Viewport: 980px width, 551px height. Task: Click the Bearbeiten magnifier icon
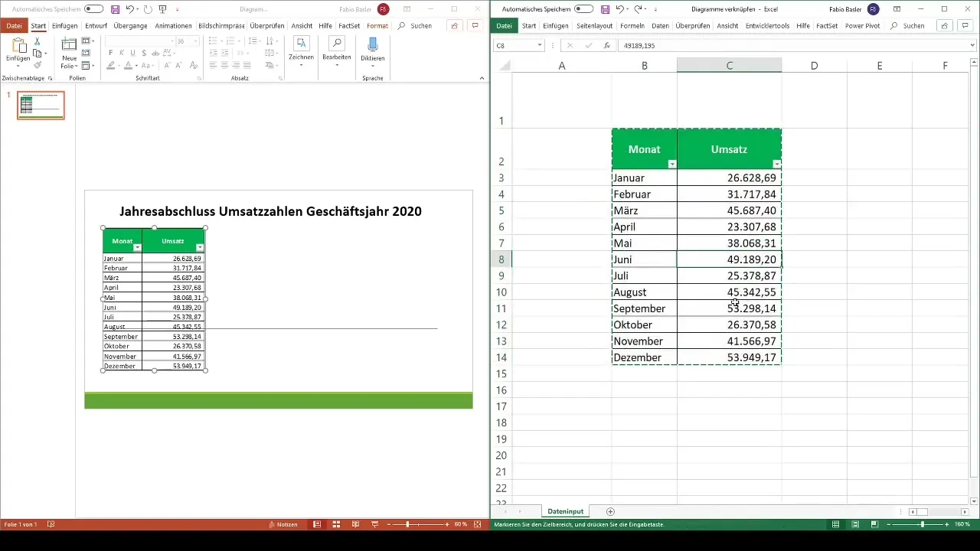337,43
